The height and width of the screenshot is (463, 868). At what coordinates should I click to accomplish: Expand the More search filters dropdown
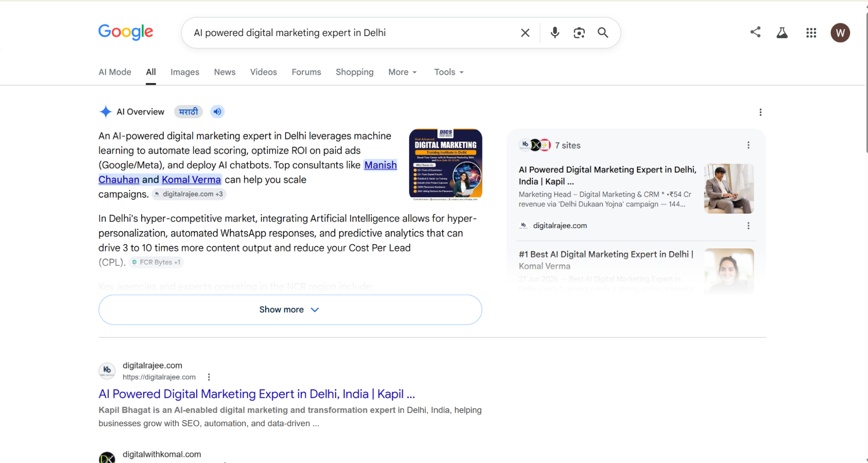pos(403,72)
